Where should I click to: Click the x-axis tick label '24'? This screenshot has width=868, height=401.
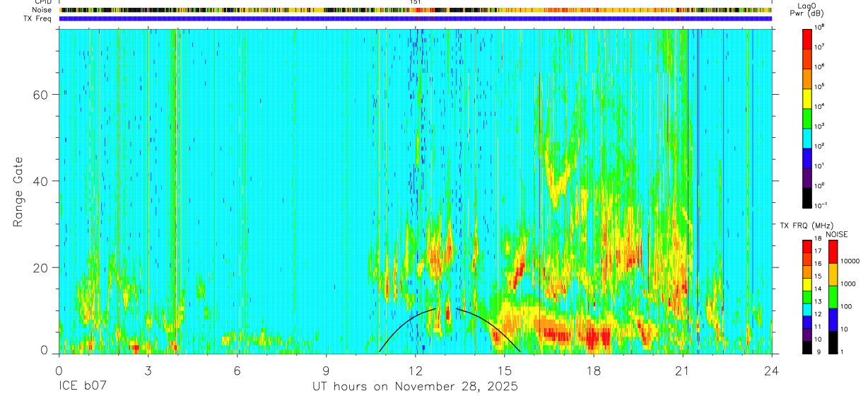point(772,370)
